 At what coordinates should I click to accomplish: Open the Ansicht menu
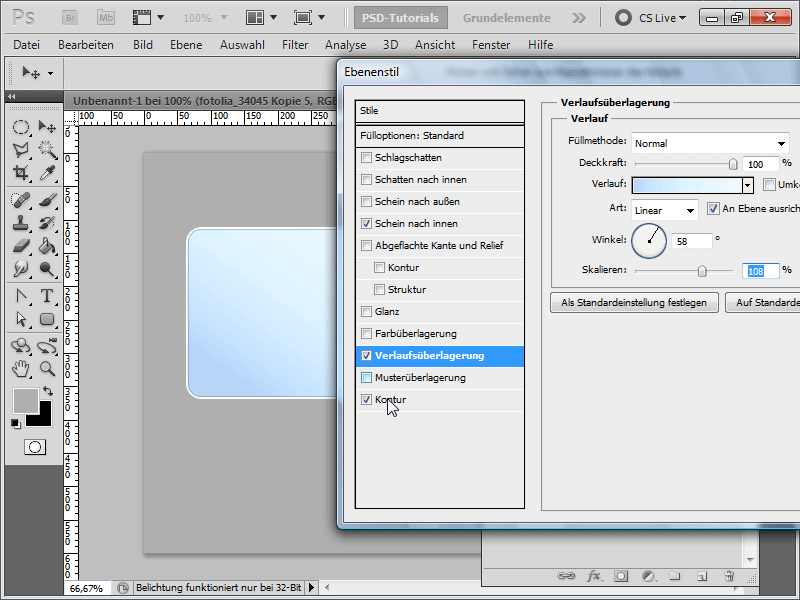coord(435,45)
